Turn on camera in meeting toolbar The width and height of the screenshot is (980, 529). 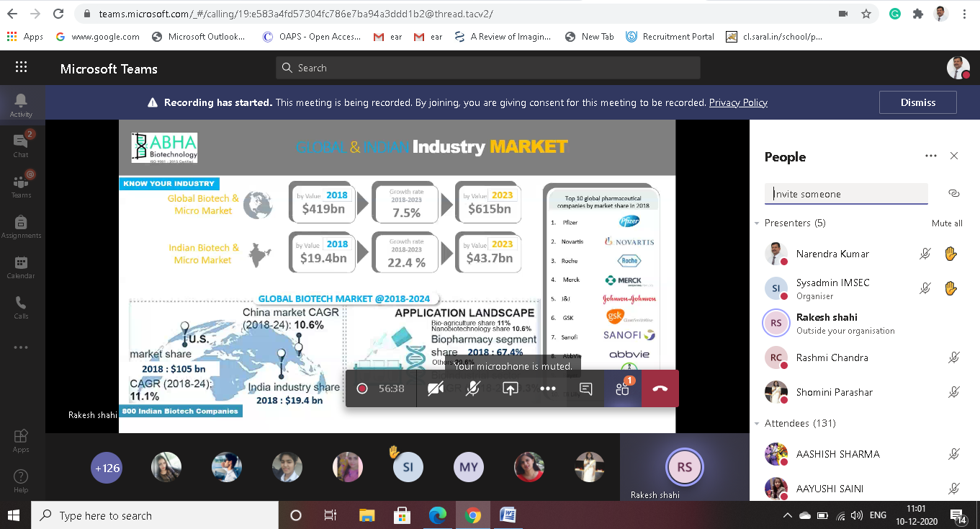(x=435, y=388)
